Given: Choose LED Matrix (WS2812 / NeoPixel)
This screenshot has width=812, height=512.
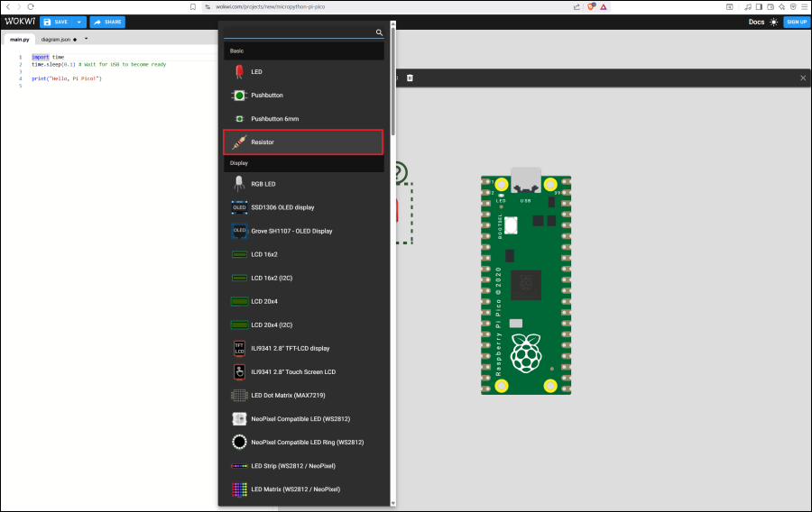Looking at the screenshot, I should pyautogui.click(x=303, y=489).
